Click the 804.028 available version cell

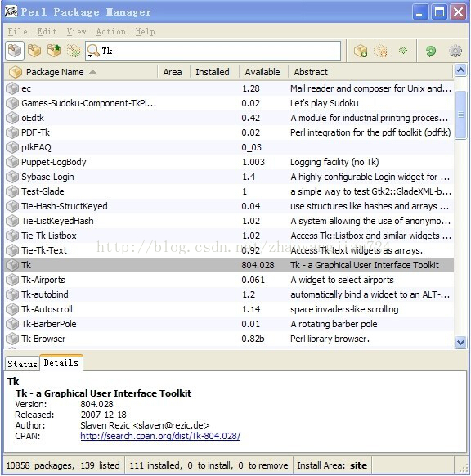[x=258, y=265]
